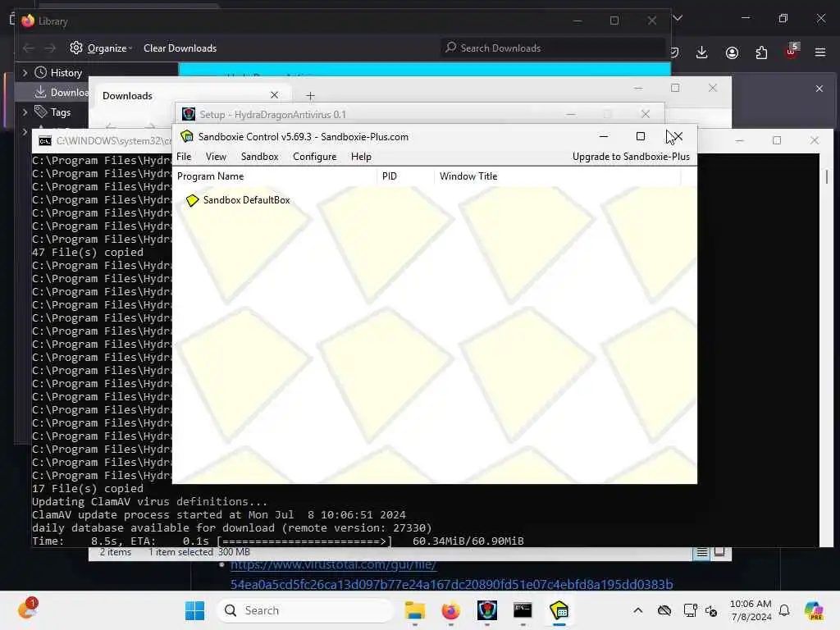Click the Downloads item in Library sidebar
The width and height of the screenshot is (840, 630).
pos(62,92)
